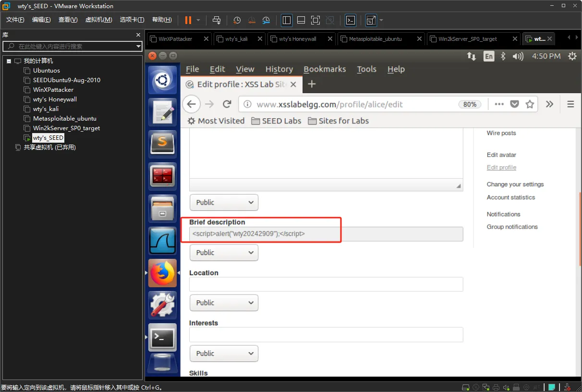Open the En input method indicator
The width and height of the screenshot is (582, 392).
coord(488,56)
